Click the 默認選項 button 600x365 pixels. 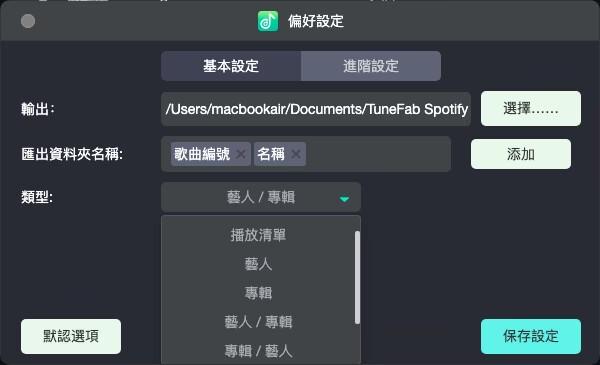71,336
